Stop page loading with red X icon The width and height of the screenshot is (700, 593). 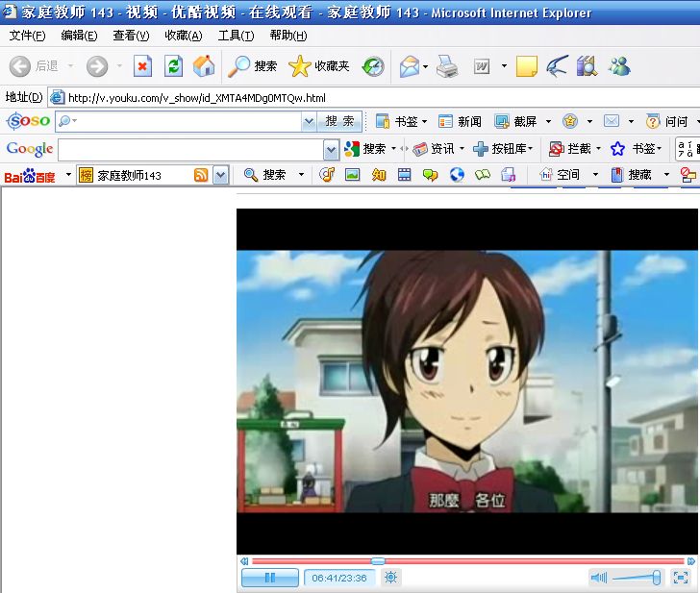[x=143, y=66]
